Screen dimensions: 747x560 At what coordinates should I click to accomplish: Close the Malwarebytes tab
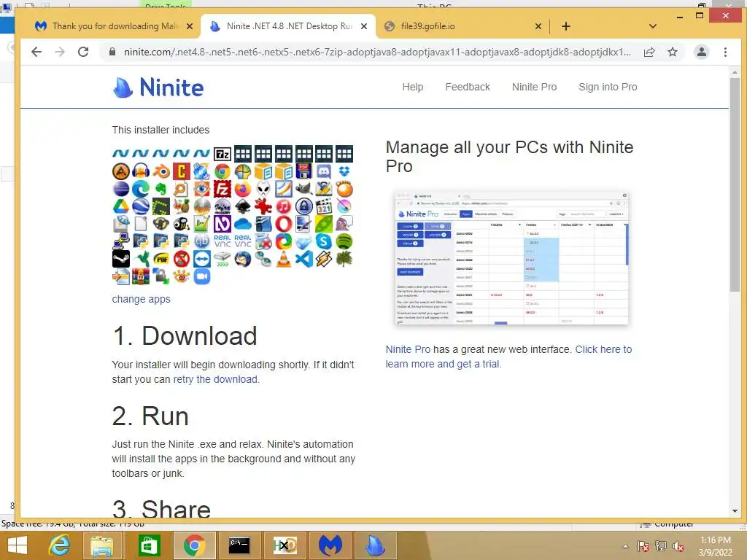click(190, 26)
